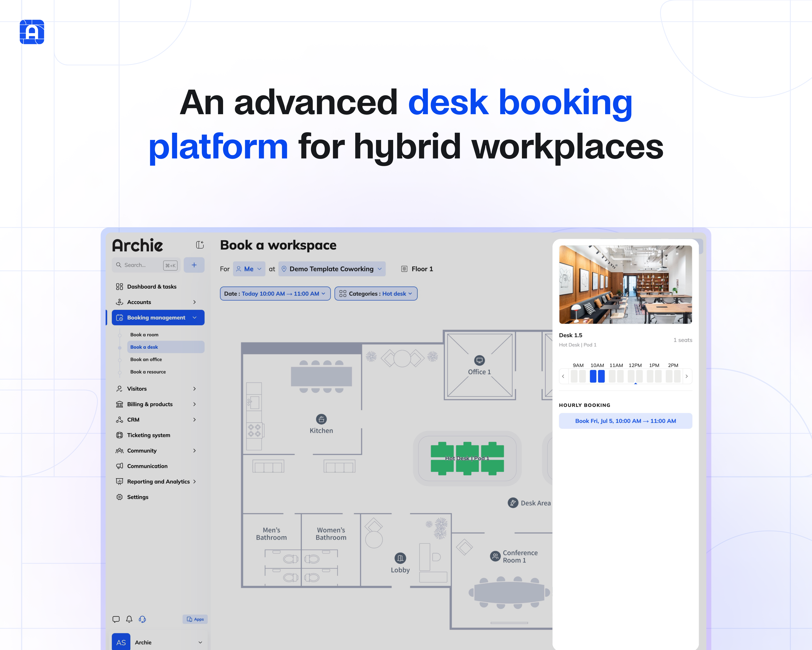The image size is (812, 650).
Task: Open the Date Today 10:00 AM filter dropdown
Action: (x=275, y=294)
